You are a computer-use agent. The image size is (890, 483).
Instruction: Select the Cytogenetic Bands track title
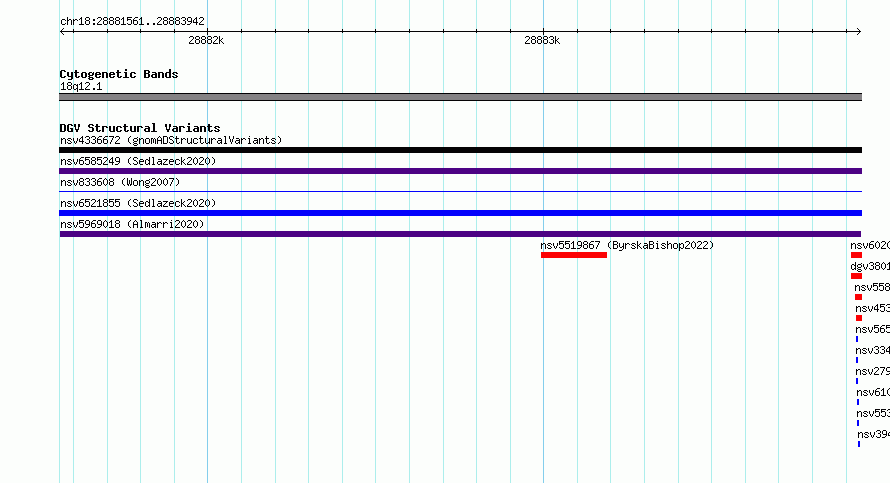point(119,74)
